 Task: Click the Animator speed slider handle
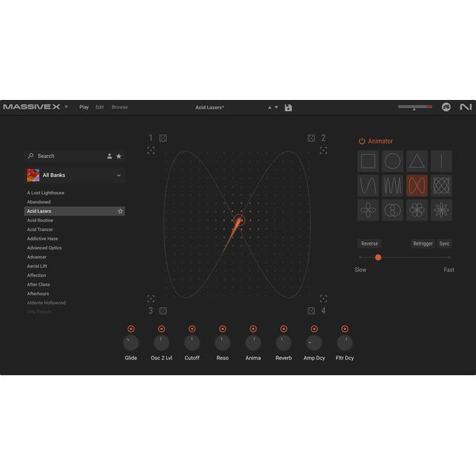378,257
